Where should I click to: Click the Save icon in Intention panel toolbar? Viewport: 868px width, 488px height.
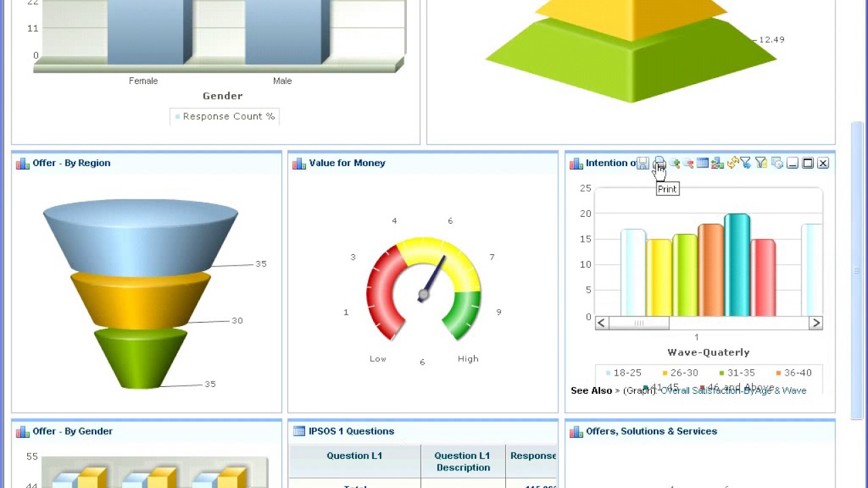pyautogui.click(x=642, y=163)
